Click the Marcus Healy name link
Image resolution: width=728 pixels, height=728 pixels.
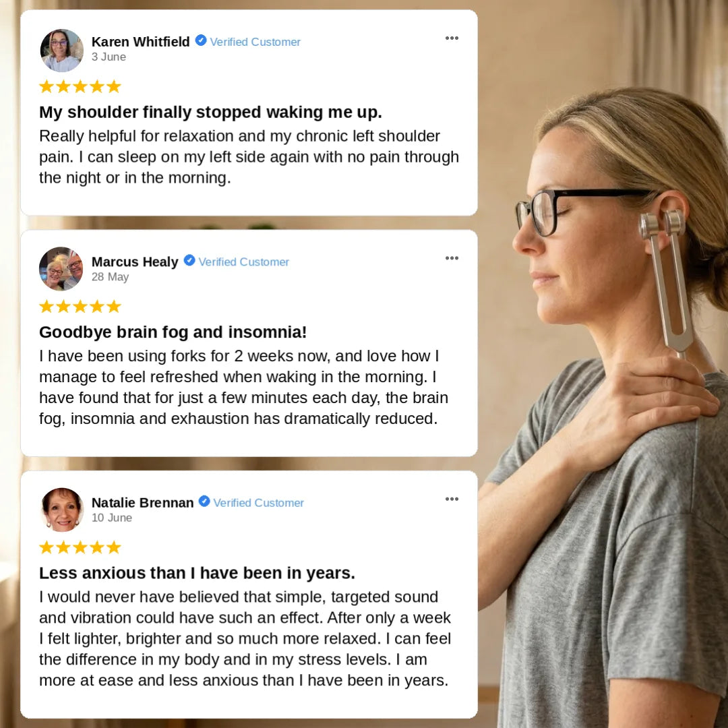(x=135, y=262)
